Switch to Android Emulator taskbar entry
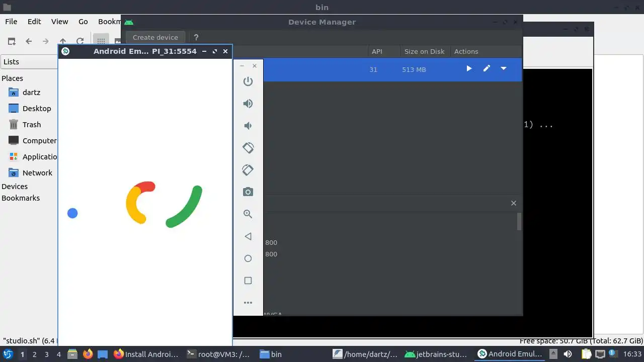The image size is (644, 362). click(510, 354)
